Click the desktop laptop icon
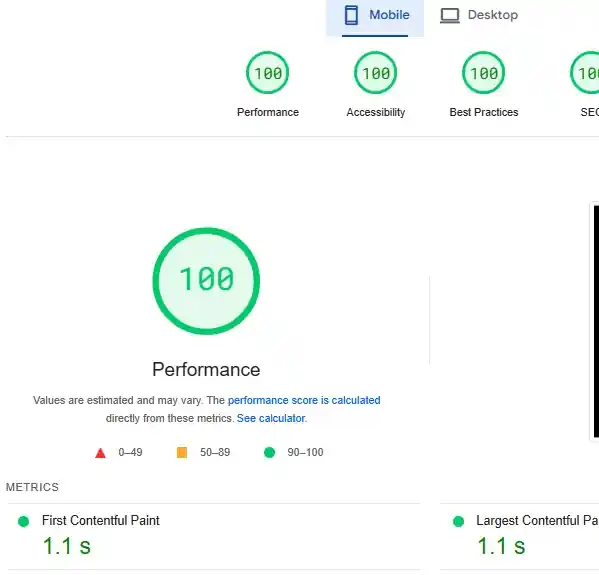 tap(450, 16)
